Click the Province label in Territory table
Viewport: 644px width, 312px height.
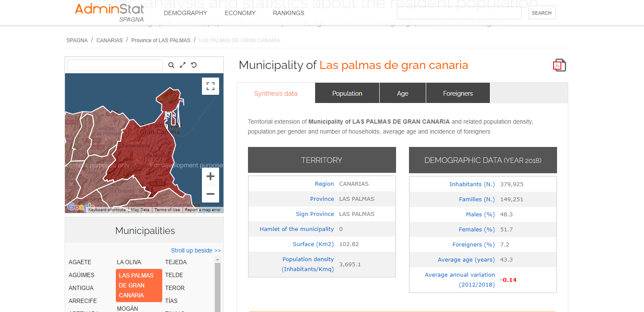[322, 199]
